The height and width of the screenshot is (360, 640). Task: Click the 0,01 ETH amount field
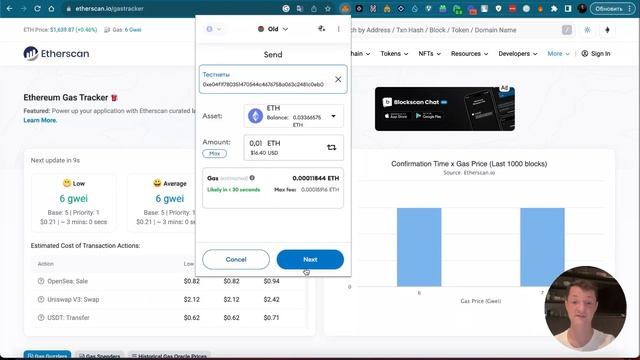click(294, 147)
